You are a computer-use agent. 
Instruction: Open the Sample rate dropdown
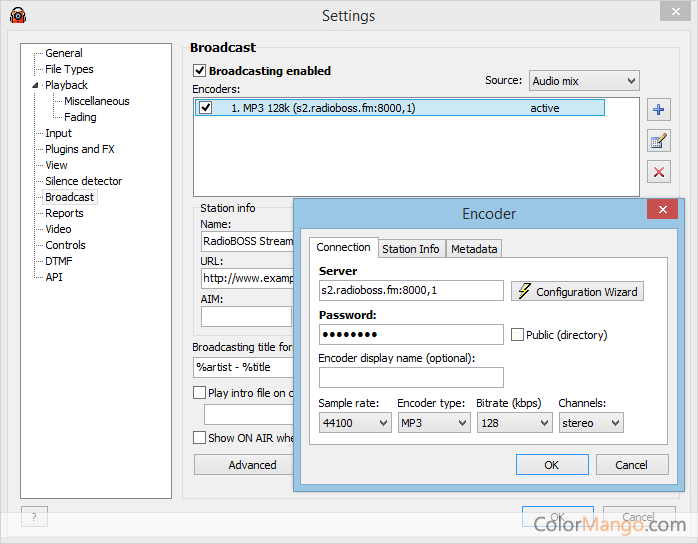click(355, 423)
